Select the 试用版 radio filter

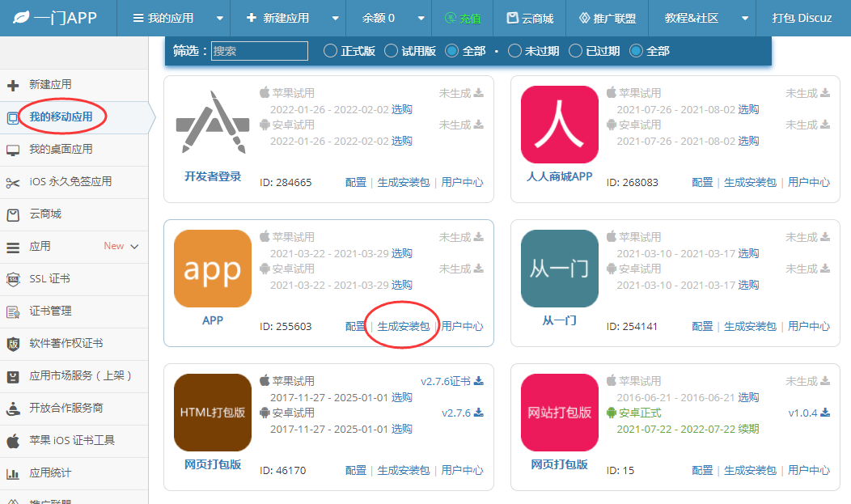(391, 51)
